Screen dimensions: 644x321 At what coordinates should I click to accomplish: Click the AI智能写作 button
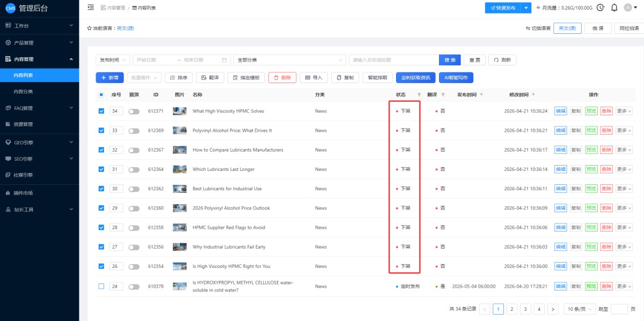456,78
